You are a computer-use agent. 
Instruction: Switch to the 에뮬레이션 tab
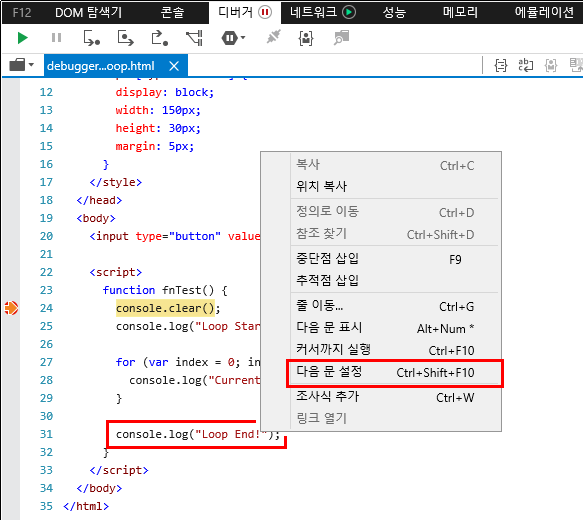544,13
